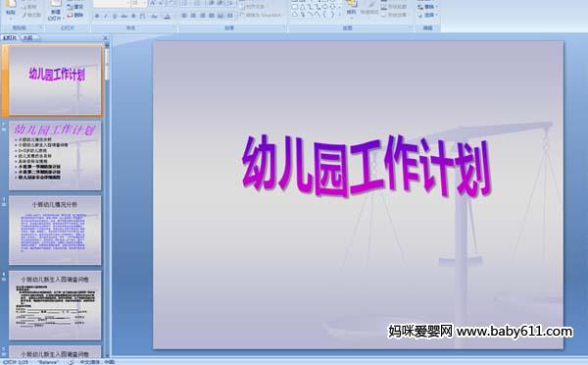Click the New Slide button icon
This screenshot has width=588, height=365.
click(56, 4)
